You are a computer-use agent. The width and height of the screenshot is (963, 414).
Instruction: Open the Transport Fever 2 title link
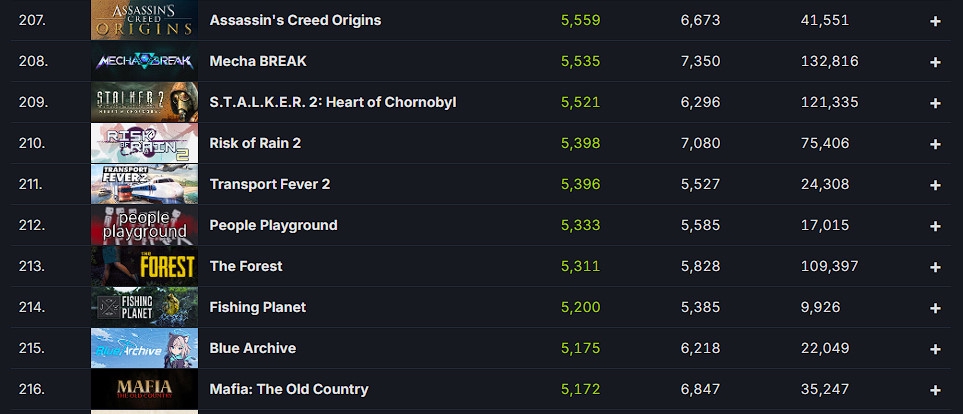pos(270,184)
